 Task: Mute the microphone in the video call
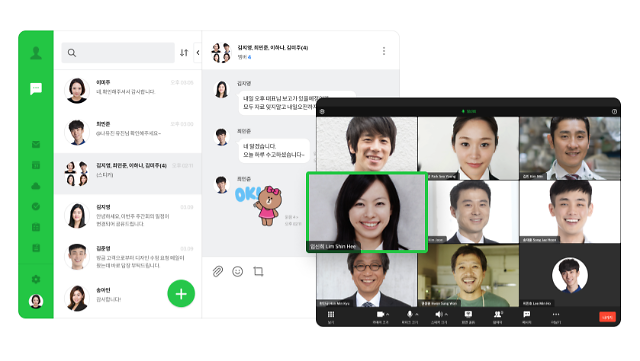click(x=409, y=314)
